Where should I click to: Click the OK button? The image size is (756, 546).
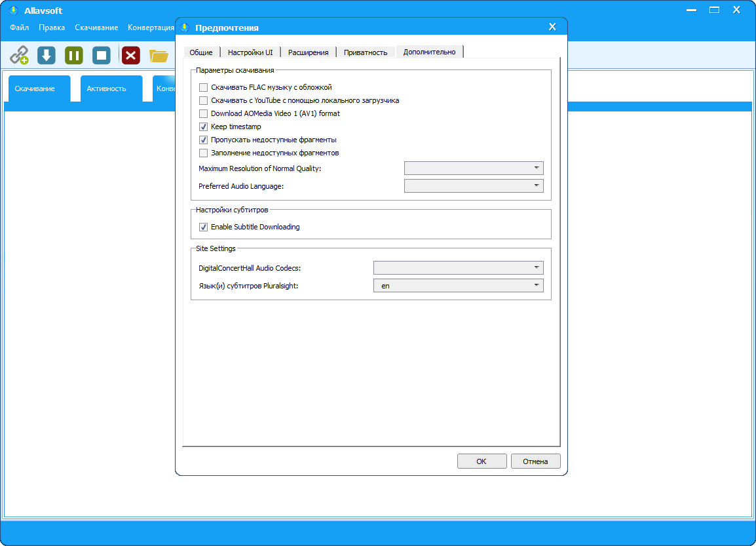482,461
